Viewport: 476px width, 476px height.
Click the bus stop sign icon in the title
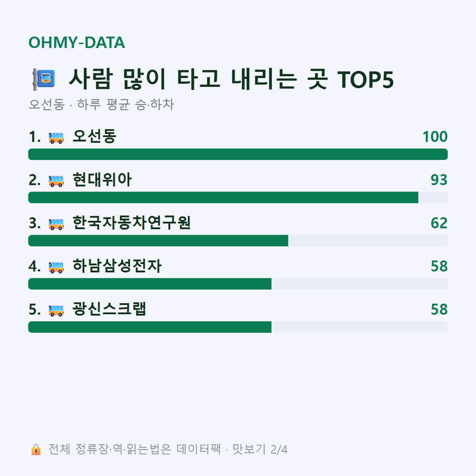click(x=44, y=79)
